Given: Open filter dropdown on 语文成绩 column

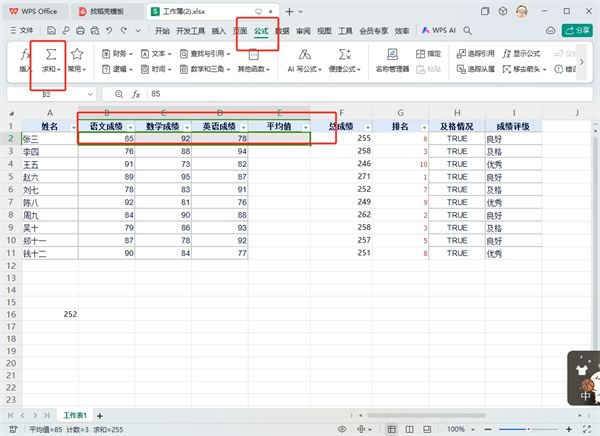Looking at the screenshot, I should (128, 127).
